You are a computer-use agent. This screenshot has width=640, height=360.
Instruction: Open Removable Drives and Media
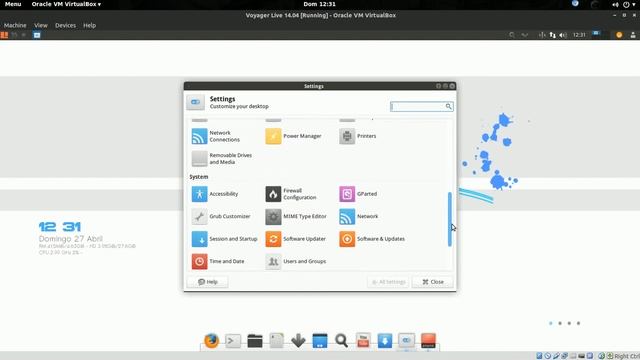click(222, 159)
